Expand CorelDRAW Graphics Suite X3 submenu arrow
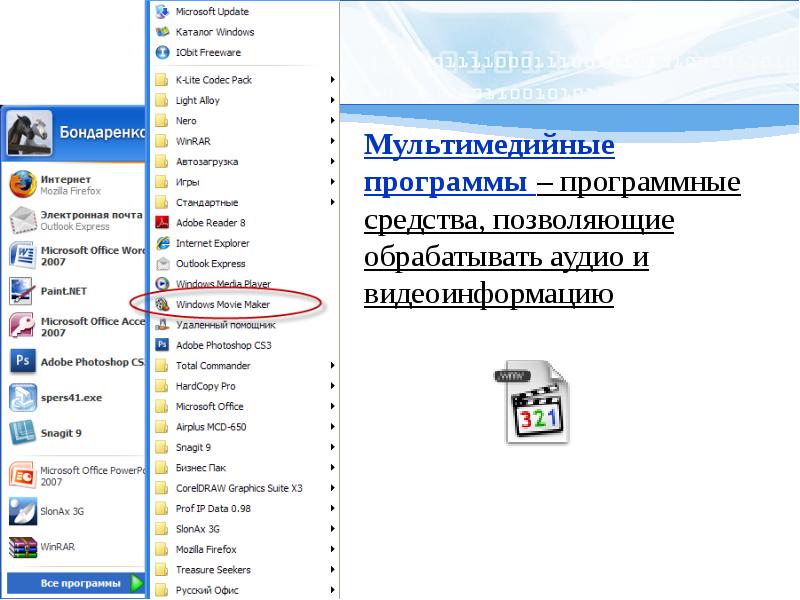This screenshot has height=600, width=800. click(332, 488)
